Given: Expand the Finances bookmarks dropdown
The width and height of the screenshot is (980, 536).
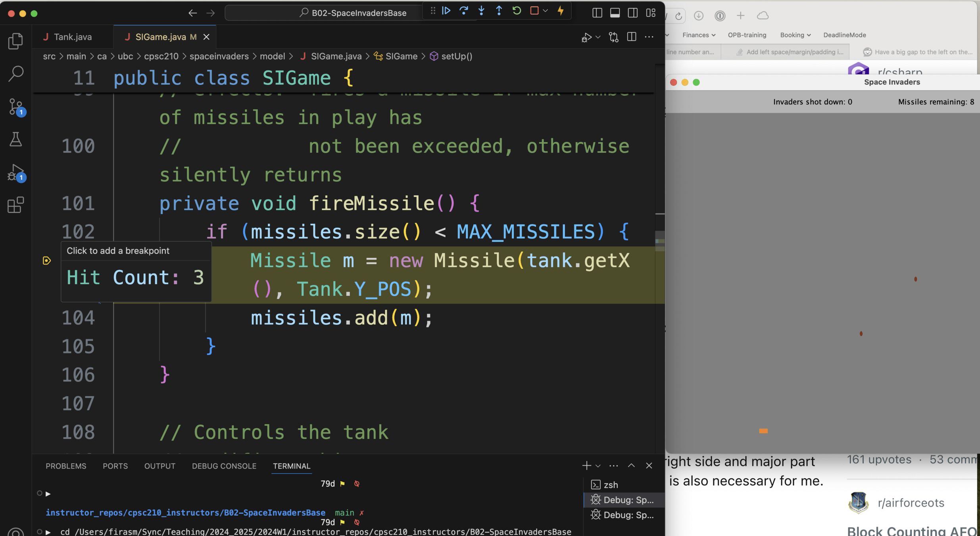Looking at the screenshot, I should [698, 35].
